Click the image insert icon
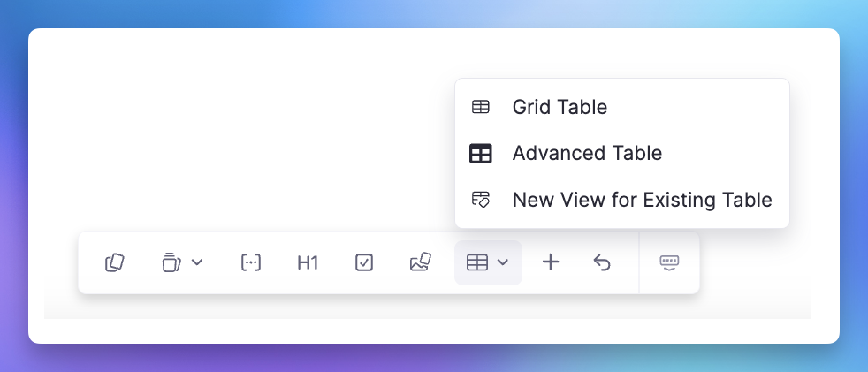The width and height of the screenshot is (868, 372). point(421,262)
